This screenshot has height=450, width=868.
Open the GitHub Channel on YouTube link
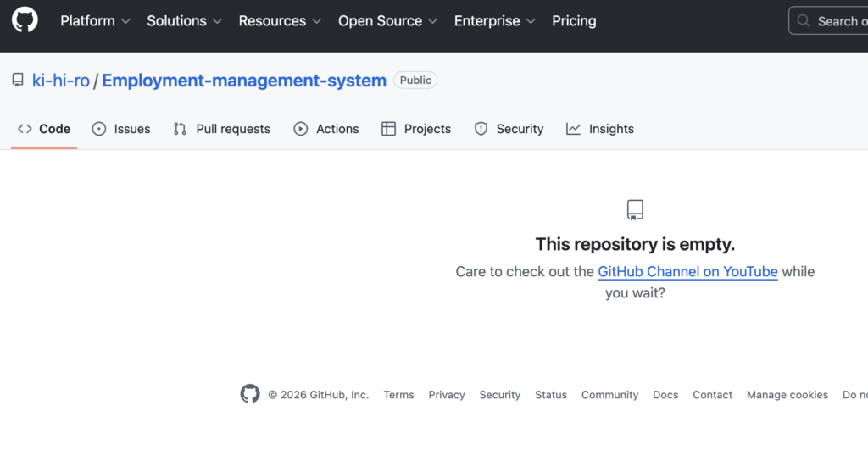[x=687, y=272]
